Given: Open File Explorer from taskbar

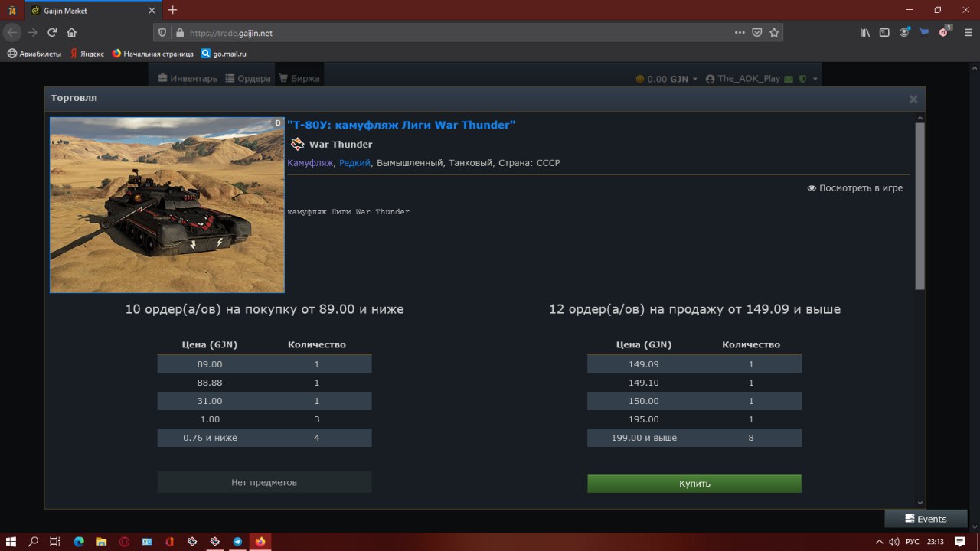Looking at the screenshot, I should [x=101, y=541].
